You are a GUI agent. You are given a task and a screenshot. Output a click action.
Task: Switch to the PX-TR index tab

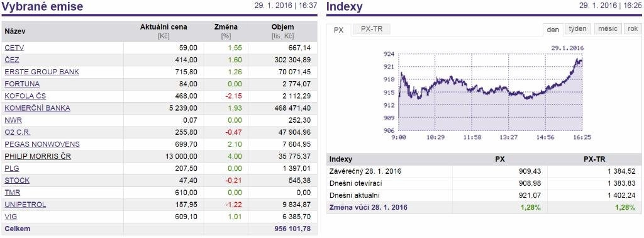pos(372,29)
